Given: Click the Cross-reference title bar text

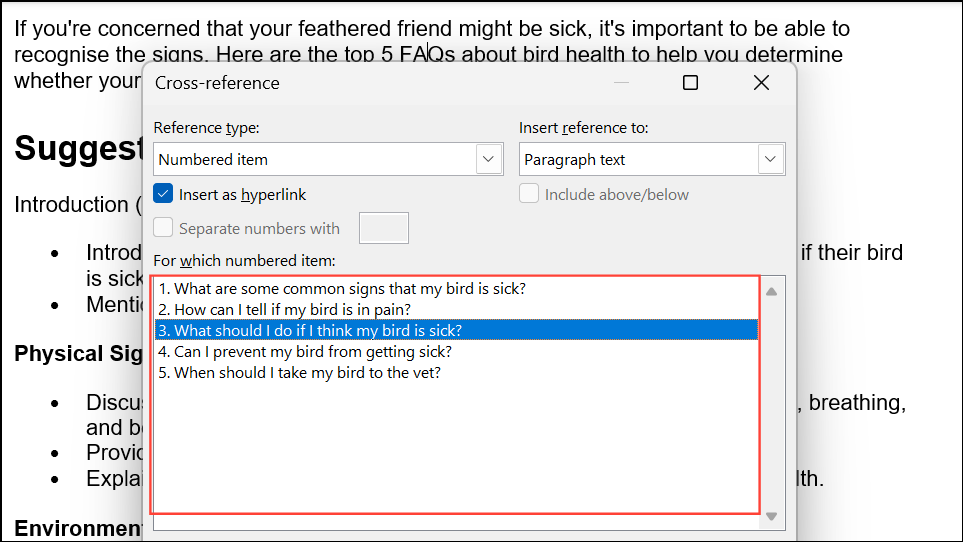Looking at the screenshot, I should (x=217, y=83).
